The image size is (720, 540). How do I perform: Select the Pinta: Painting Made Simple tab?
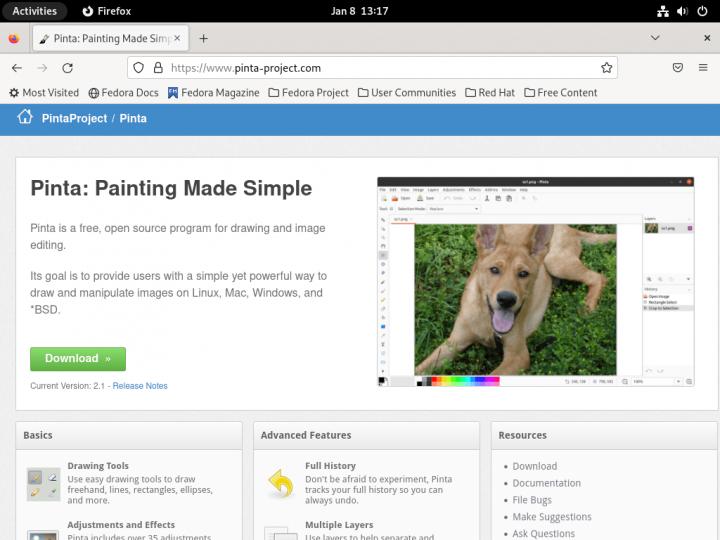coord(110,39)
